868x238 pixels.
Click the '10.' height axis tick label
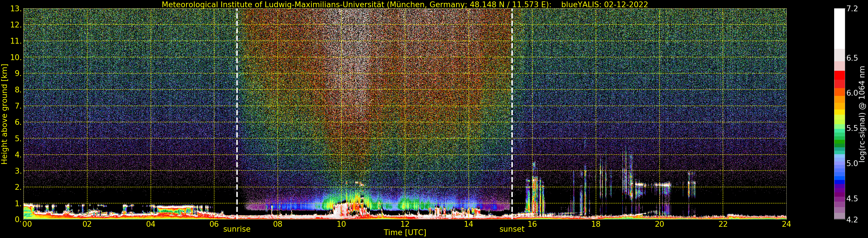click(x=16, y=57)
